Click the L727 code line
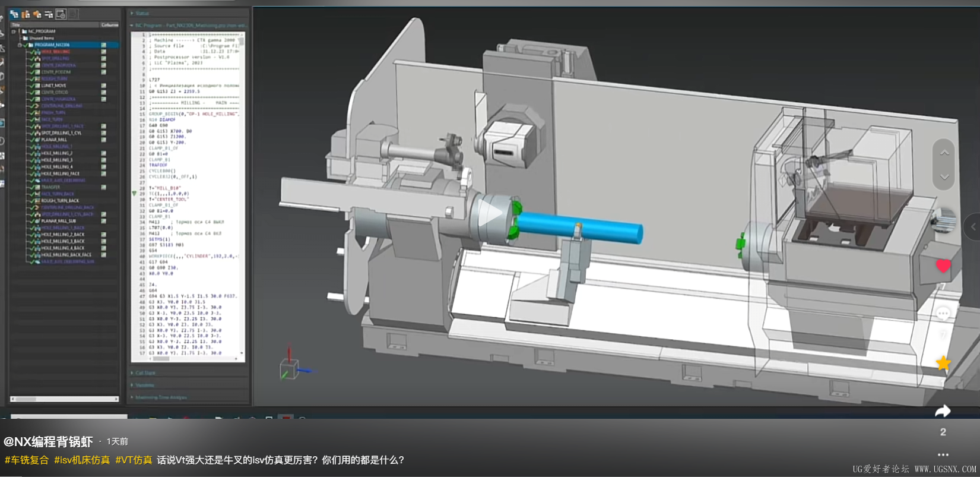980x477 pixels. click(x=154, y=80)
